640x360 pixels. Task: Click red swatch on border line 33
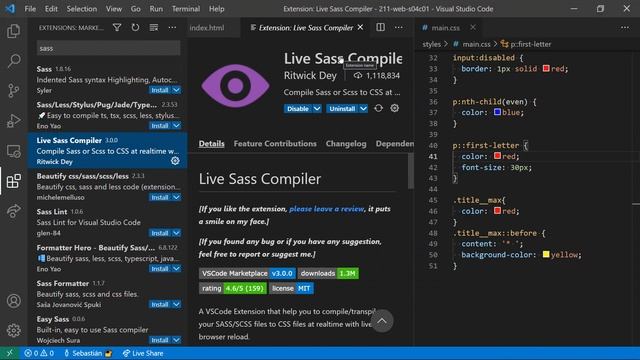(546, 68)
